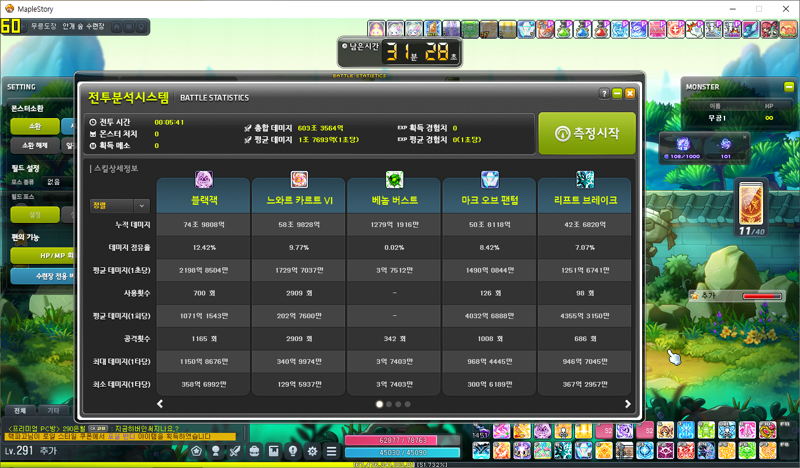The image size is (800, 468).
Task: Click the pentagon star icon in bottom bar
Action: tap(196, 451)
